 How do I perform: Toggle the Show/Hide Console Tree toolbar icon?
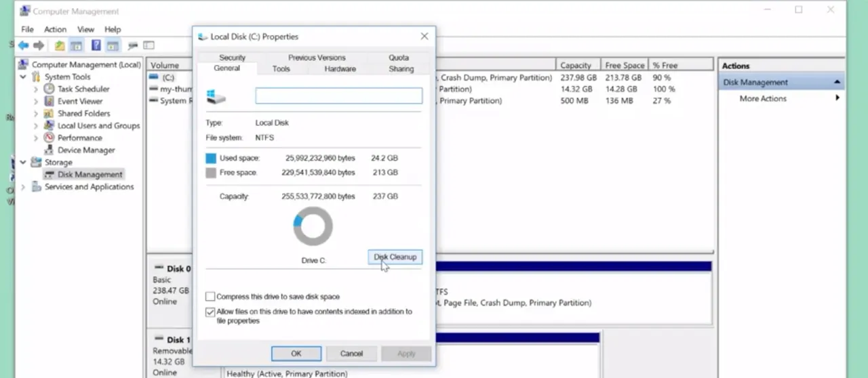76,45
